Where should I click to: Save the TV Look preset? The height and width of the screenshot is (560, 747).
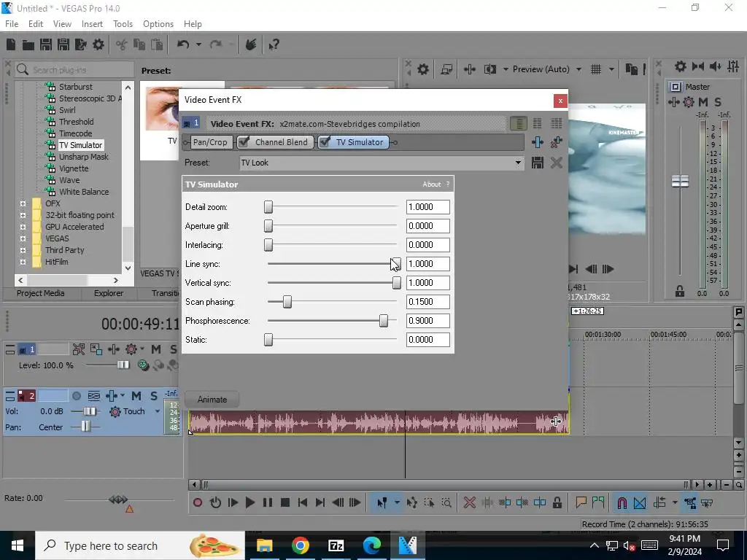point(538,163)
